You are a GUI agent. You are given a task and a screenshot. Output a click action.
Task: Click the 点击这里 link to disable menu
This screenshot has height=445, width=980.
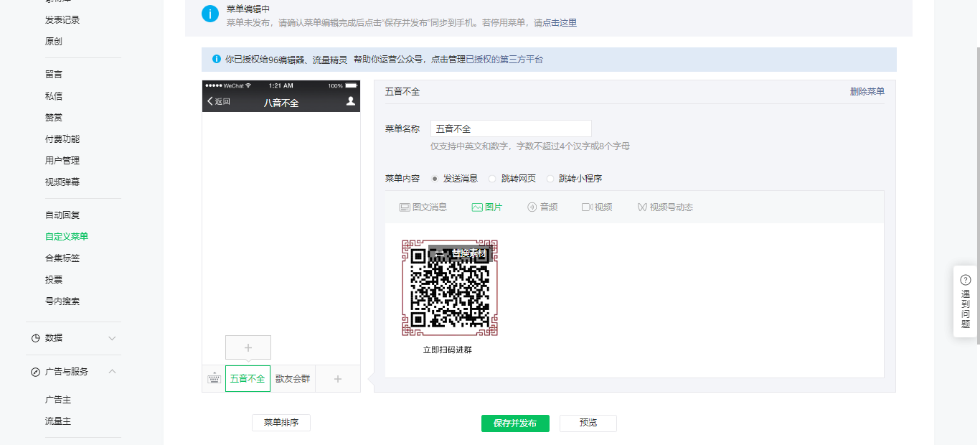click(x=560, y=23)
